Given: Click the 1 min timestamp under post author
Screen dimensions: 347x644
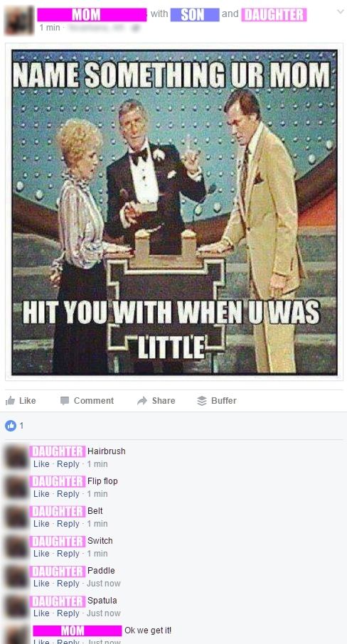Looking at the screenshot, I should pos(50,28).
